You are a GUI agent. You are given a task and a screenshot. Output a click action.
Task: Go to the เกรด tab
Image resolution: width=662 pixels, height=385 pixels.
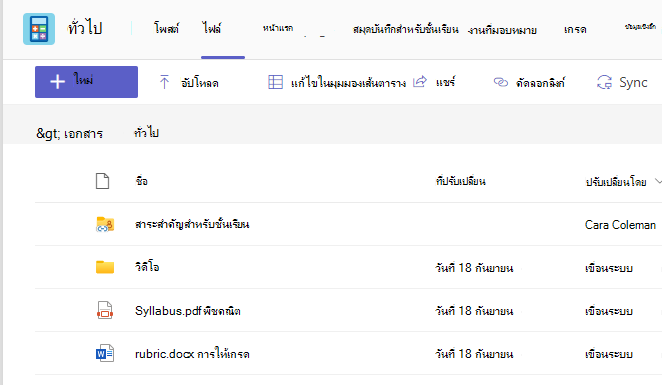click(x=575, y=30)
